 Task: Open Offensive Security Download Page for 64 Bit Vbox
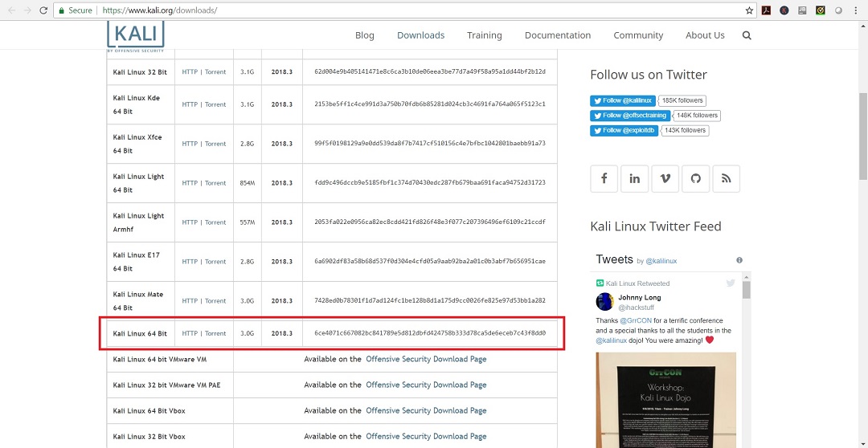pyautogui.click(x=426, y=410)
